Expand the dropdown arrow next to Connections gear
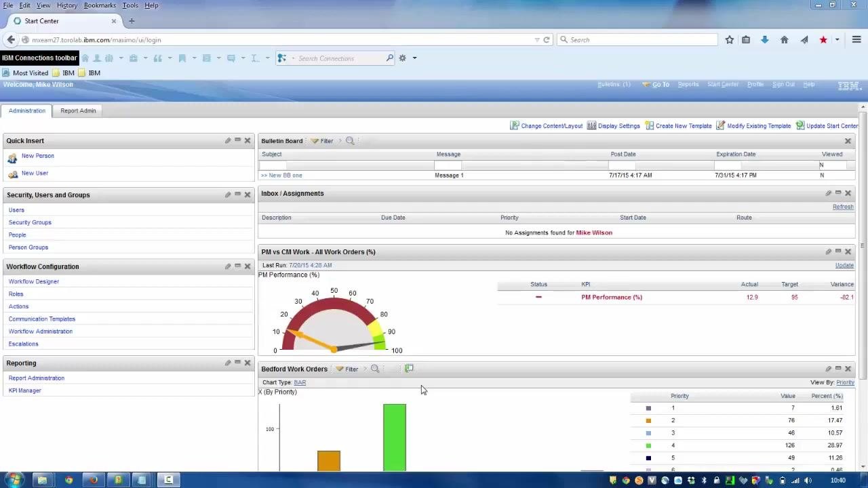 414,58
